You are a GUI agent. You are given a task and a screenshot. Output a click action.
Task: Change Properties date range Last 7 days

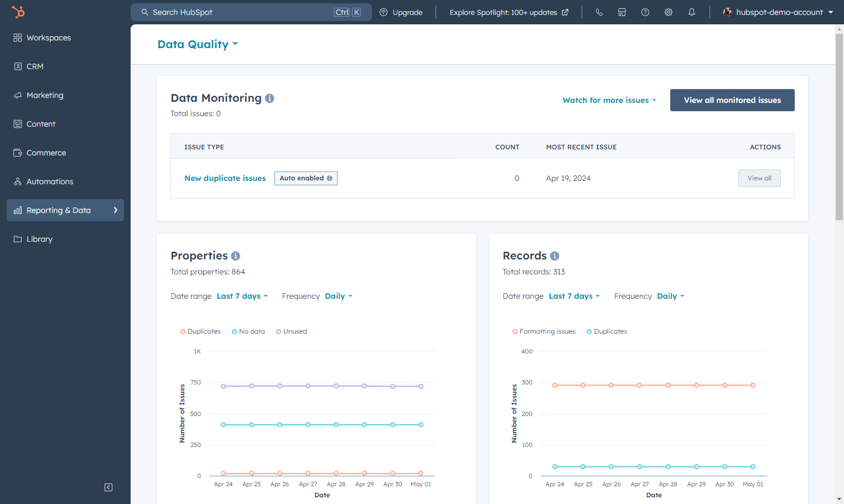coord(242,296)
